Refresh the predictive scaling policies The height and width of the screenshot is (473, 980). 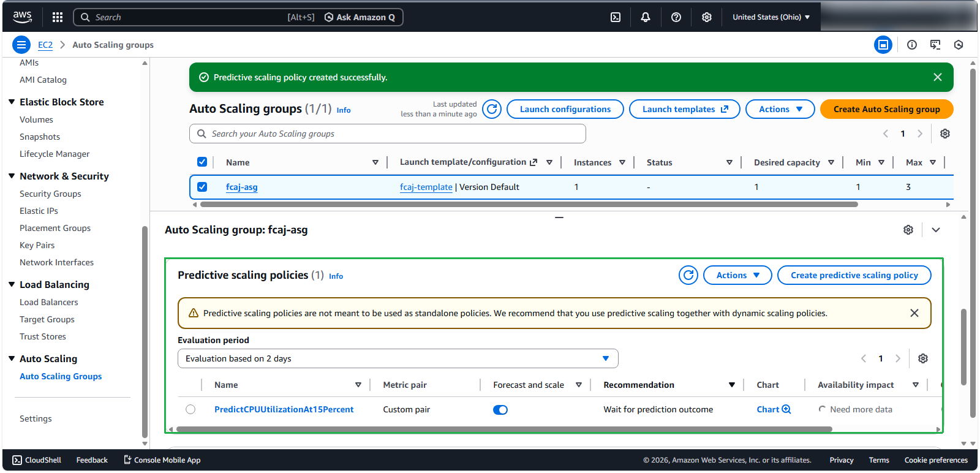coord(688,275)
